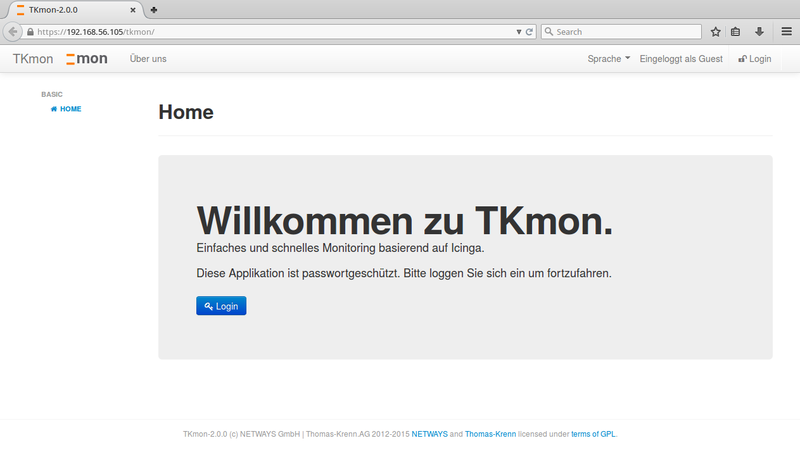Select HOME in the Basic sidebar
The image size is (800, 457).
pos(66,109)
